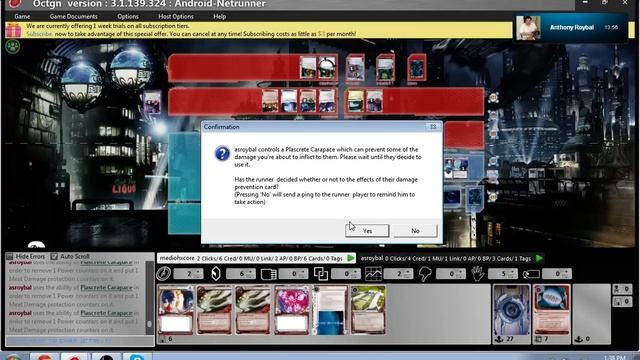The image size is (640, 360).
Task: Click the hand size counter showing 5
Action: coord(503,274)
